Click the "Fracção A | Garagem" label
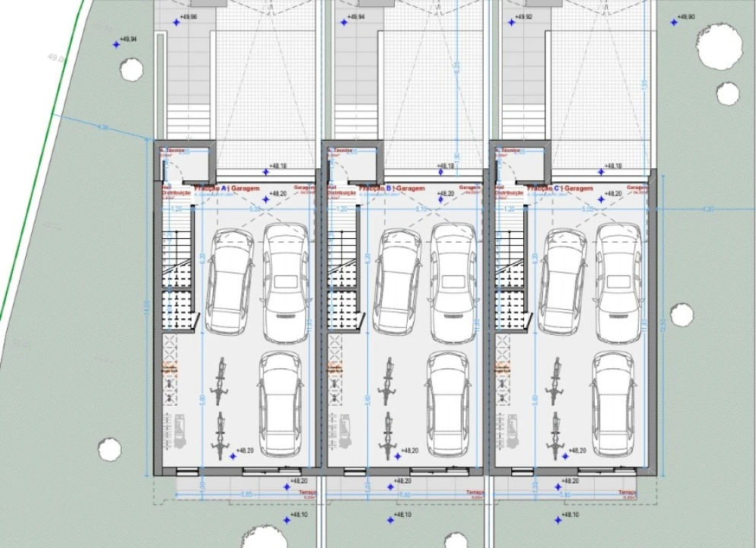Image resolution: width=756 pixels, height=548 pixels. point(227,188)
